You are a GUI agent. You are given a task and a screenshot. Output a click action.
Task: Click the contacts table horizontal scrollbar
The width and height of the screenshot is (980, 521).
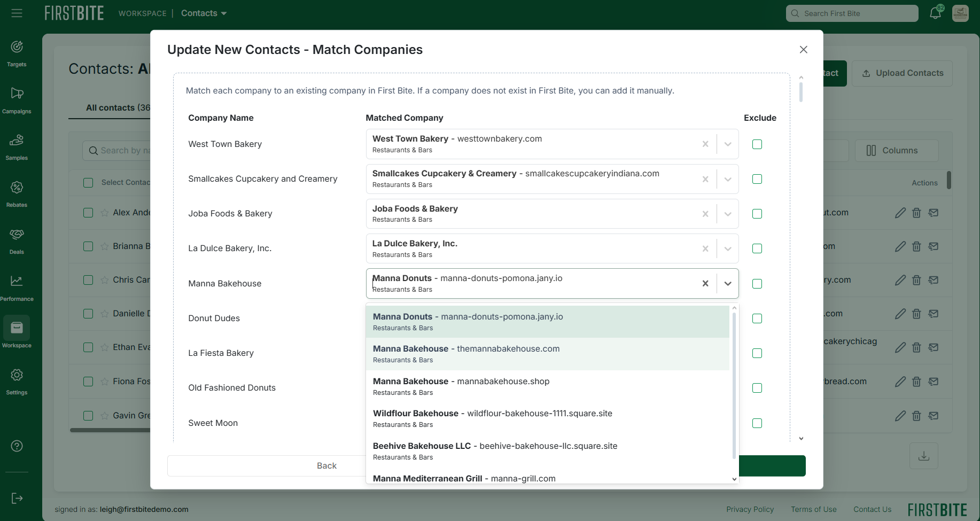[110, 430]
